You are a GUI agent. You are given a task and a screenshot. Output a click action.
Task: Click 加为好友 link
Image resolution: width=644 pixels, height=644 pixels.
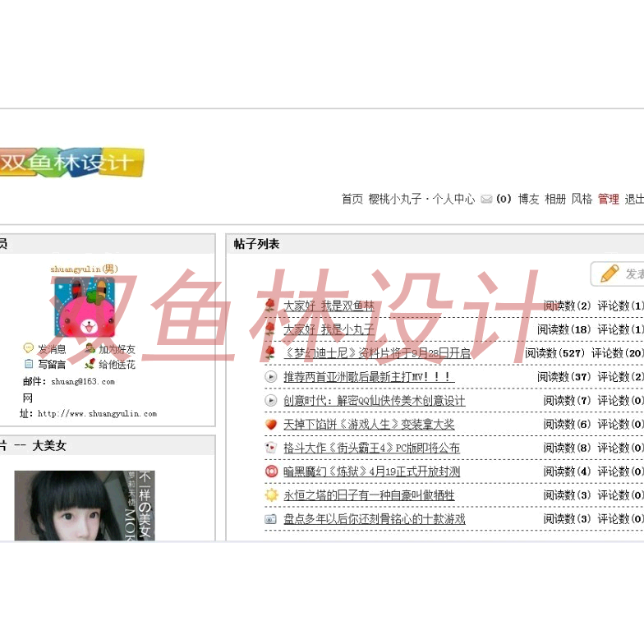pyautogui.click(x=117, y=349)
